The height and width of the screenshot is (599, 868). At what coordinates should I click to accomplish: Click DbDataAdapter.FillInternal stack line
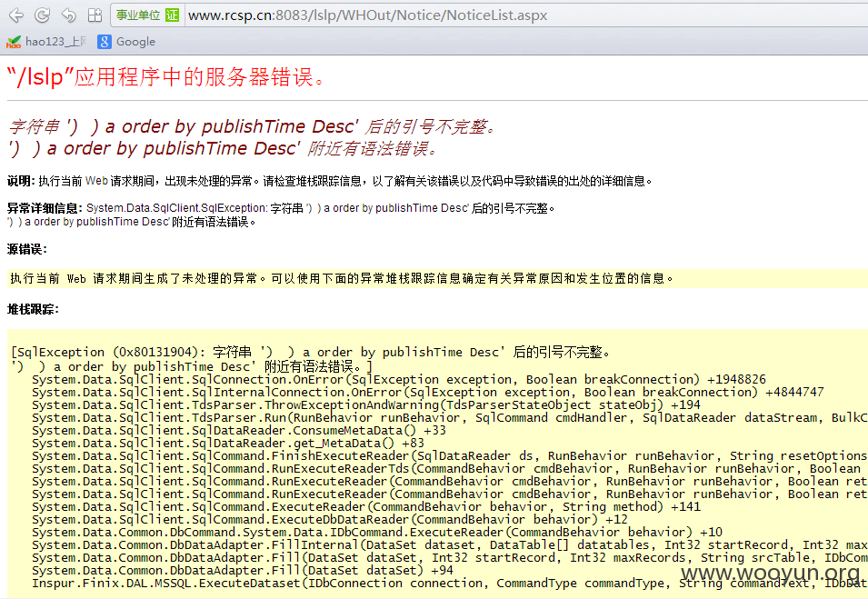coord(450,545)
